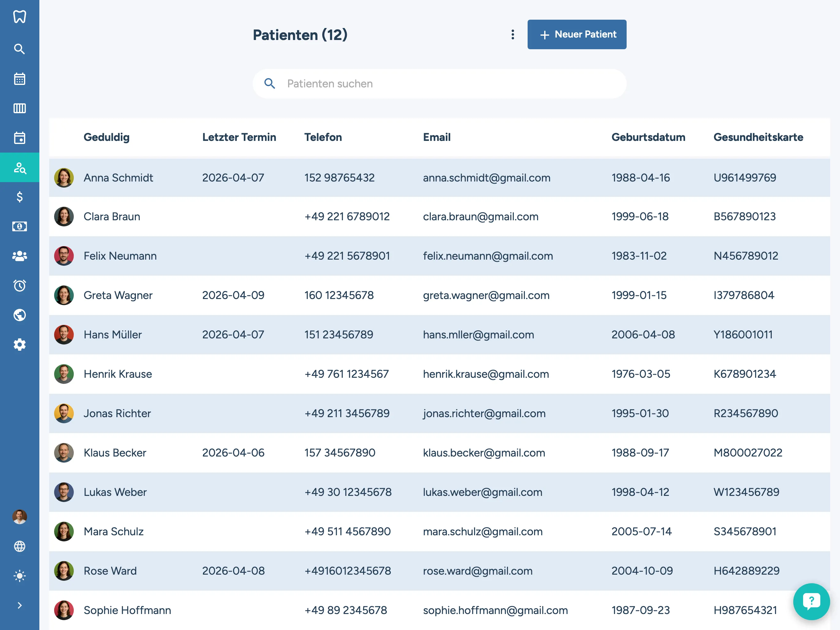Click the Neuer Patient button
The width and height of the screenshot is (840, 630).
pos(577,34)
